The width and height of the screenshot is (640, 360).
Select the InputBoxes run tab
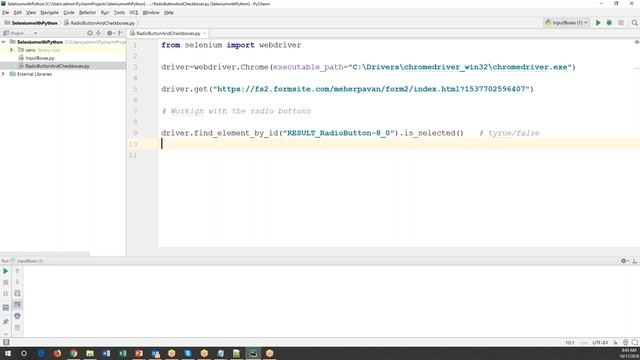tap(27, 261)
